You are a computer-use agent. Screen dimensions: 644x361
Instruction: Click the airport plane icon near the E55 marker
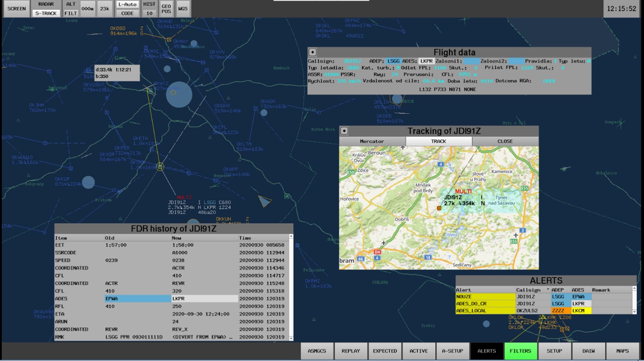click(x=516, y=235)
